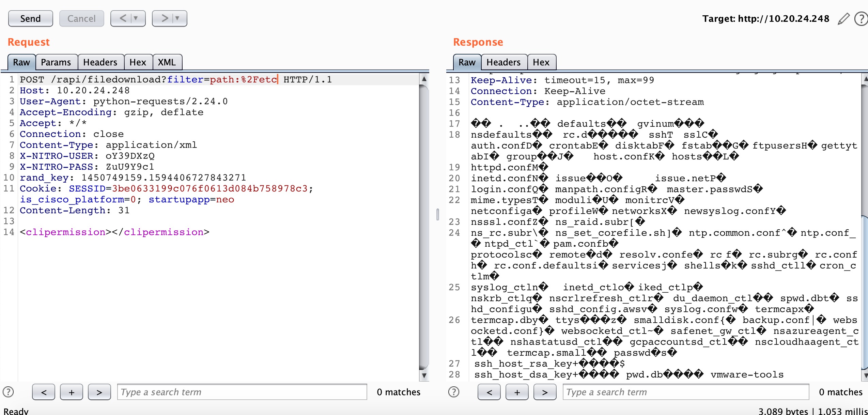Viewport: 868px width, 415px height.
Task: Click the request search help question icon
Action: 8,392
